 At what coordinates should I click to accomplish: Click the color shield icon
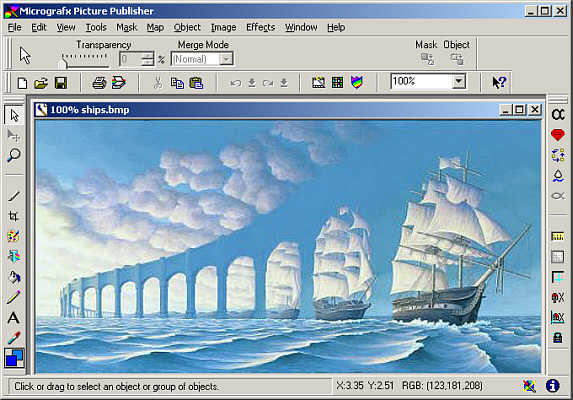(357, 82)
